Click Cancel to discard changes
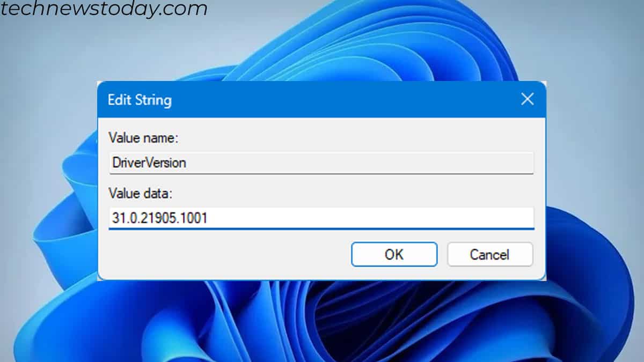 [489, 254]
